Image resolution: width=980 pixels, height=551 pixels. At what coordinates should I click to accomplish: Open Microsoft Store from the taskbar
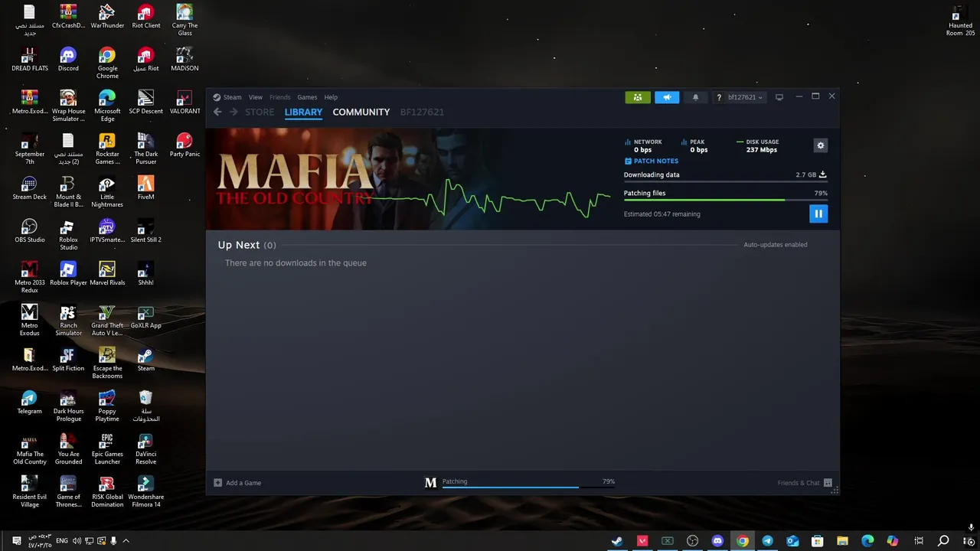click(818, 541)
